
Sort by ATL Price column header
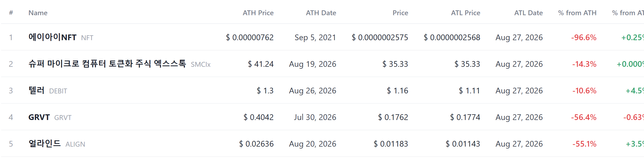466,13
